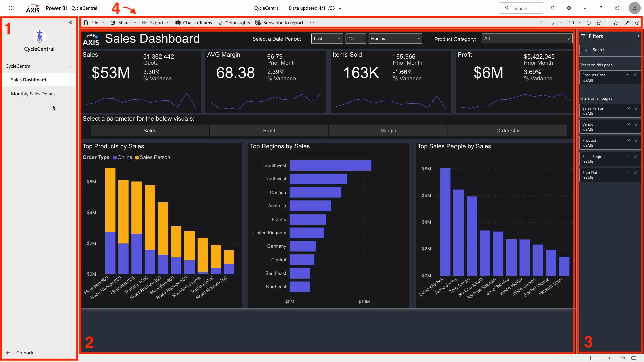Open the Export menu
This screenshot has width=644, height=362.
point(156,23)
